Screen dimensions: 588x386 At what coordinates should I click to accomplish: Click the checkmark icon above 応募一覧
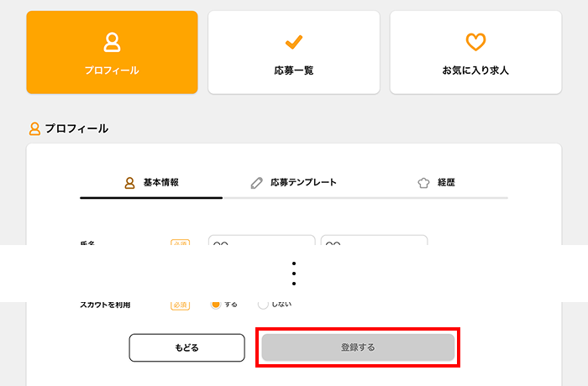294,42
